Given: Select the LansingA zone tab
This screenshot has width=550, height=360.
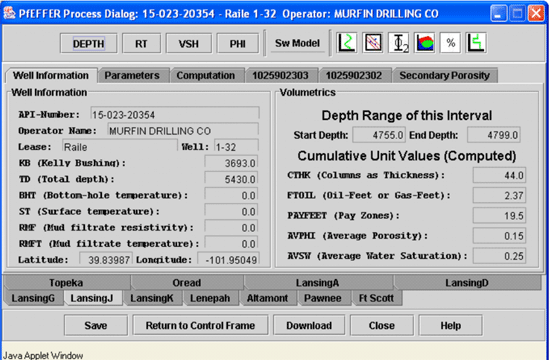Looking at the screenshot, I should (x=317, y=282).
